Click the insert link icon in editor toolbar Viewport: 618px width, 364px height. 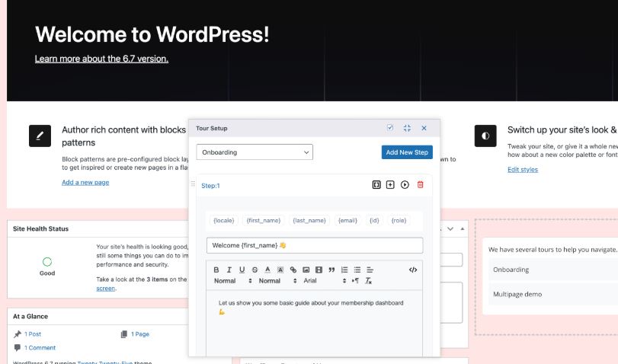pyautogui.click(x=293, y=270)
